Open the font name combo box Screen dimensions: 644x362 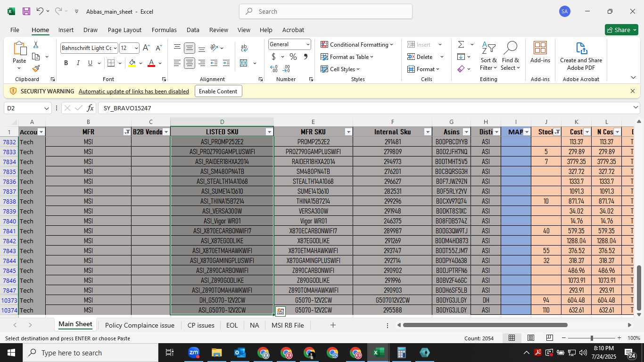pyautogui.click(x=89, y=48)
